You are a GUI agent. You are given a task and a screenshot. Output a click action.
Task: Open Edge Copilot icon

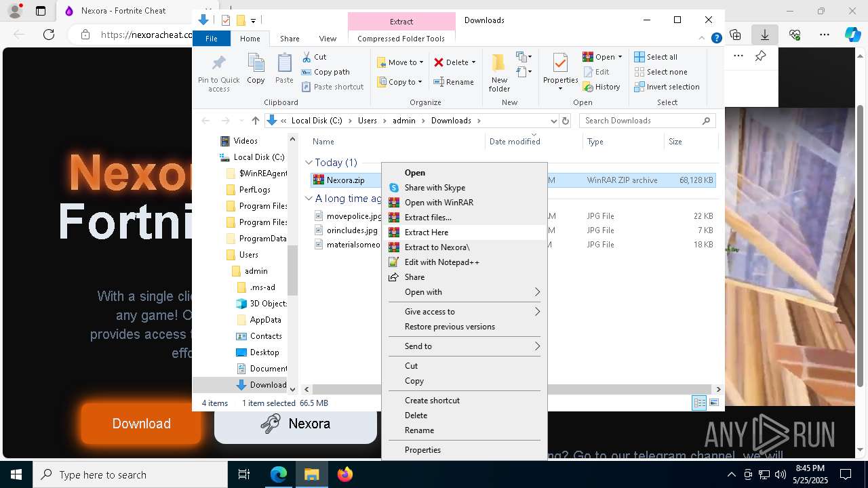(x=852, y=35)
